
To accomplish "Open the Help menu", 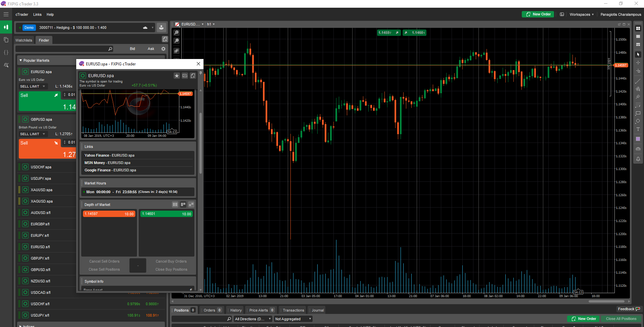I will point(50,15).
